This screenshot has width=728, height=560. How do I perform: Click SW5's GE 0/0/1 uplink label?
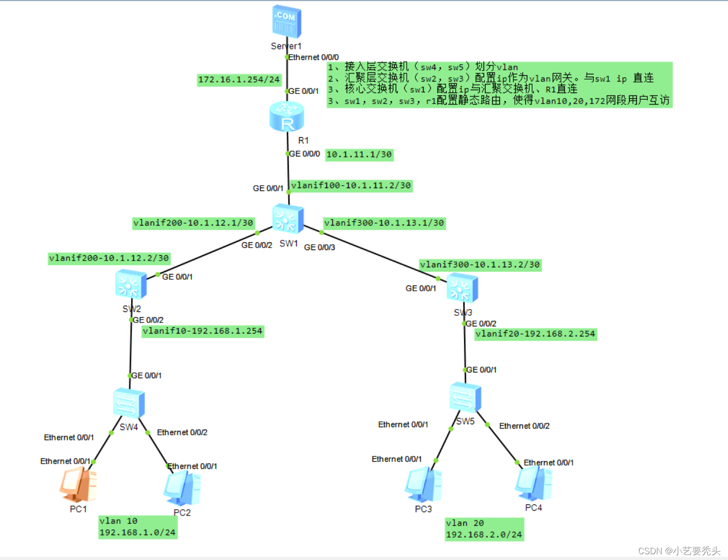click(482, 370)
